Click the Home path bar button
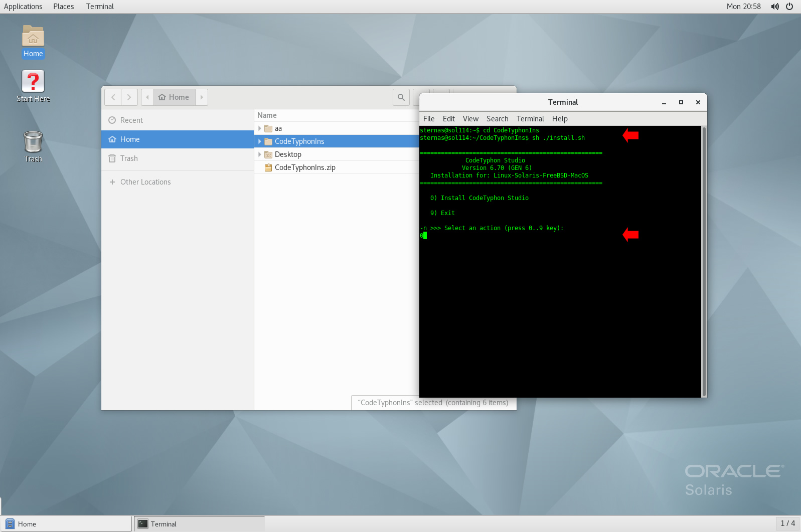The height and width of the screenshot is (532, 801). click(174, 97)
